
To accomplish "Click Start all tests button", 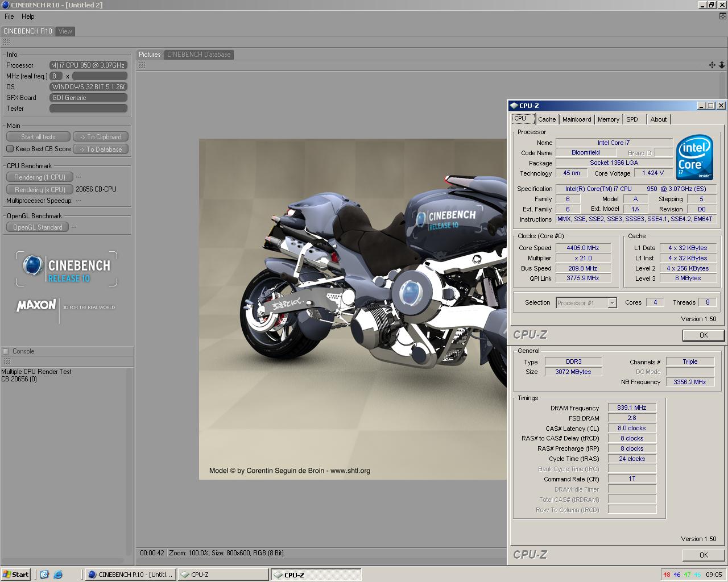I will [x=38, y=137].
